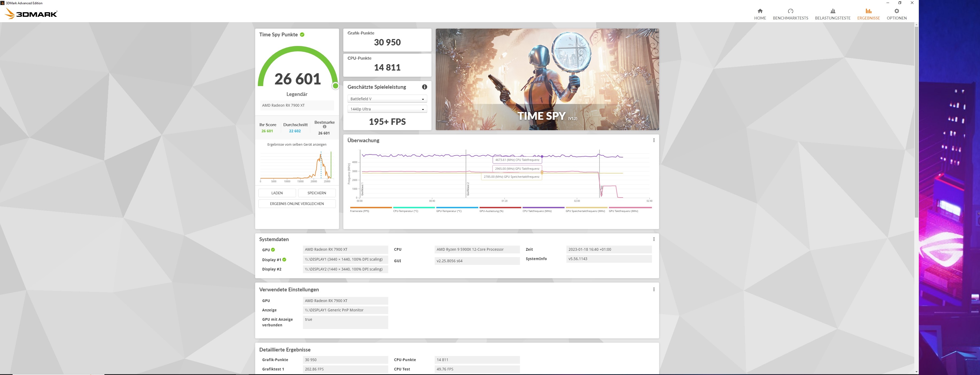Open Überwachung three-dot menu

coord(654,140)
